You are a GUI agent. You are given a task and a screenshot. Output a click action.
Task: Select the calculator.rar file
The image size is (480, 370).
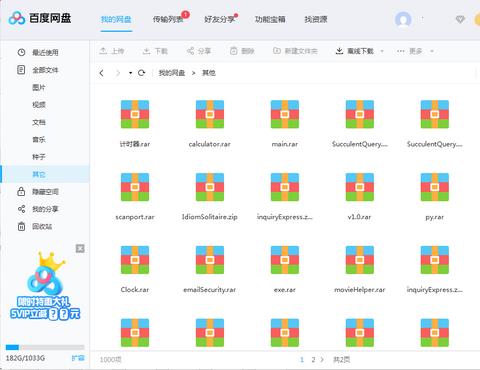tap(210, 124)
